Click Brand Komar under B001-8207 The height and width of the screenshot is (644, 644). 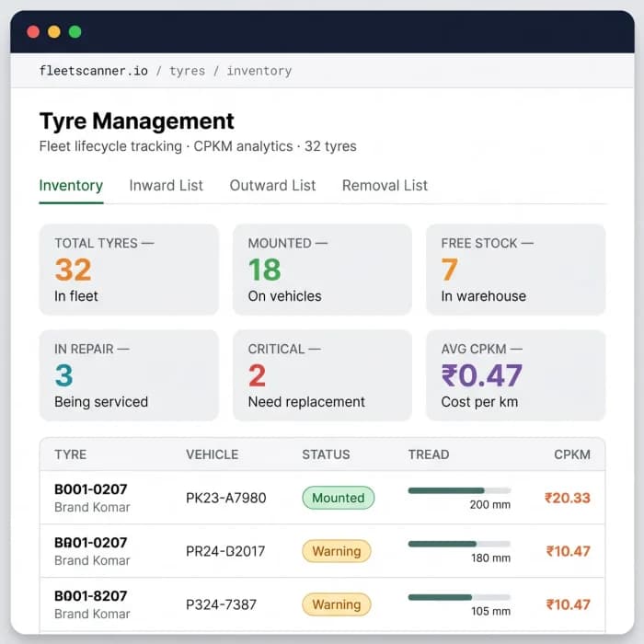92,614
